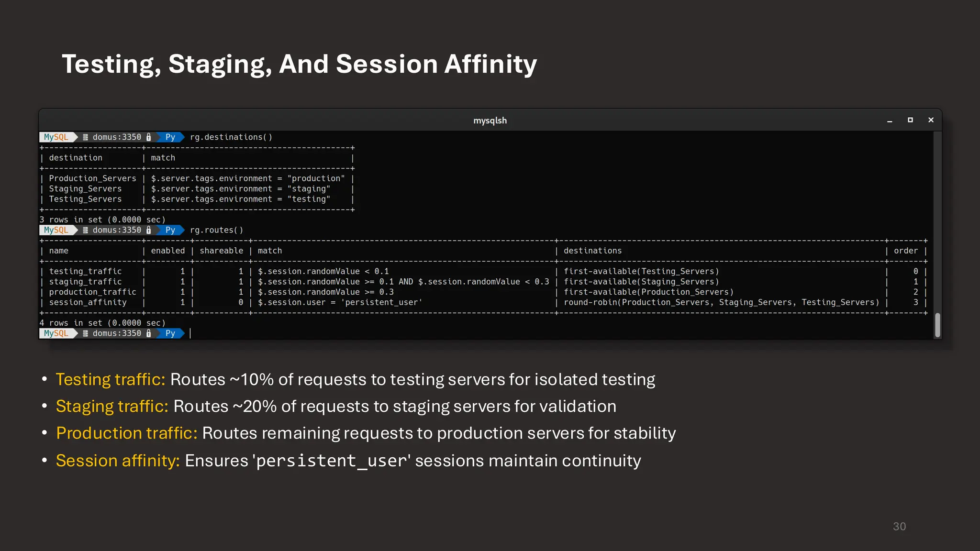Close the mysqlsh terminal window
The width and height of the screenshot is (980, 551).
[x=931, y=120]
